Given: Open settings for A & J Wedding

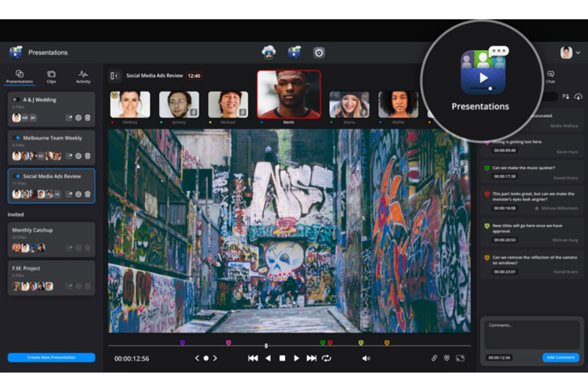Looking at the screenshot, I should (78, 118).
